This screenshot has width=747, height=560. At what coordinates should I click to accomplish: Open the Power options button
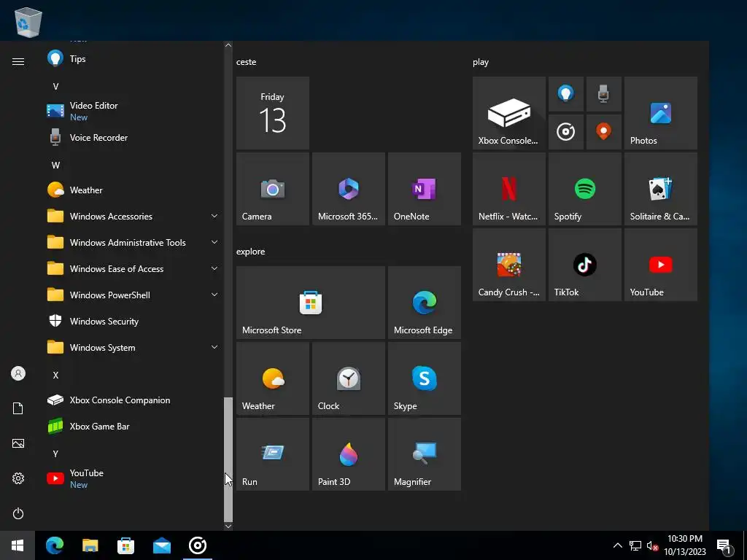(x=18, y=513)
